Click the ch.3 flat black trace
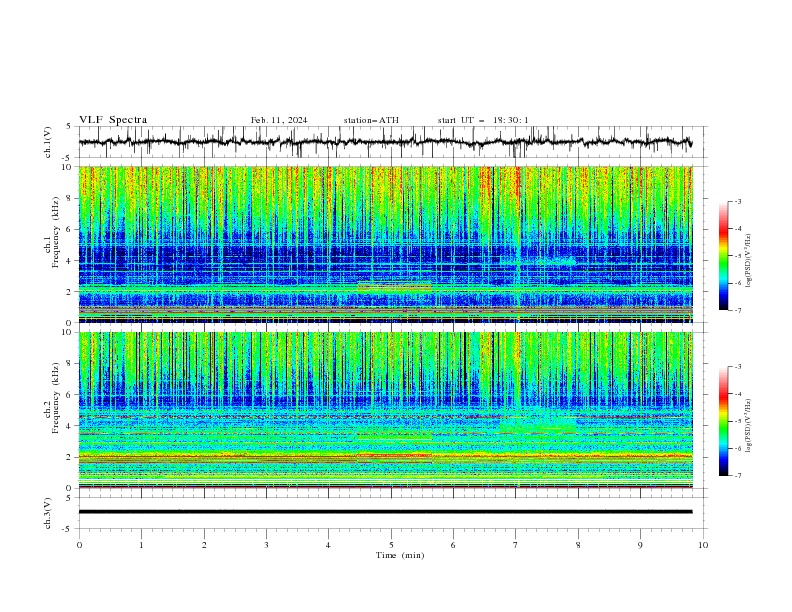Image resolution: width=792 pixels, height=612 pixels. click(x=385, y=512)
